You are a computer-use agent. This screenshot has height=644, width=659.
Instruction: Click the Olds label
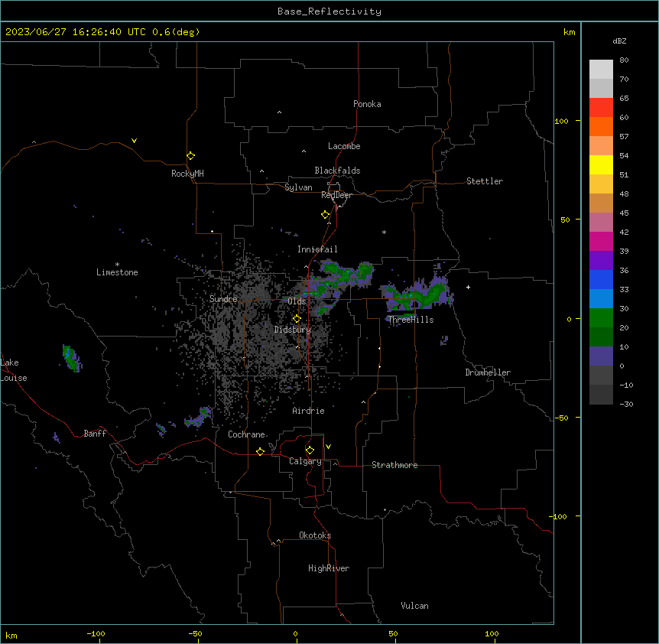pos(297,301)
